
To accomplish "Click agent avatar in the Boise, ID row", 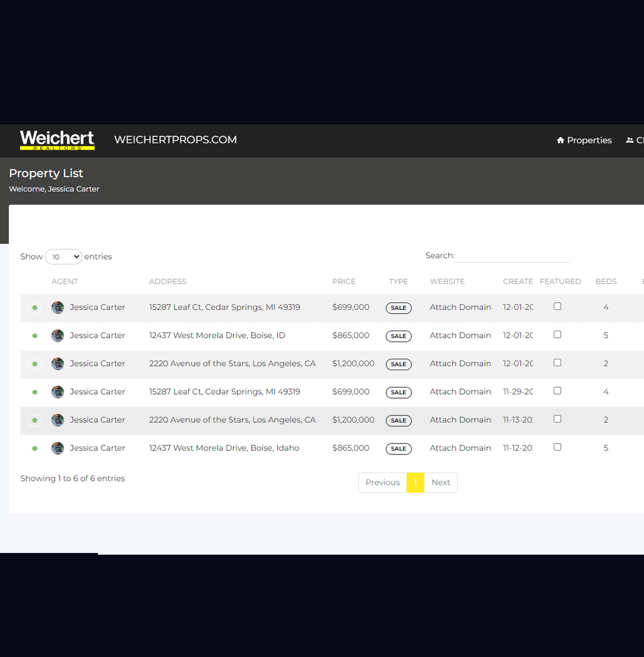I will [x=57, y=336].
